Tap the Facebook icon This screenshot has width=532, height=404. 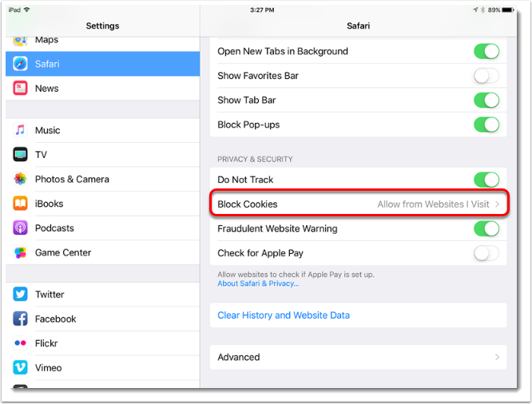tap(20, 319)
